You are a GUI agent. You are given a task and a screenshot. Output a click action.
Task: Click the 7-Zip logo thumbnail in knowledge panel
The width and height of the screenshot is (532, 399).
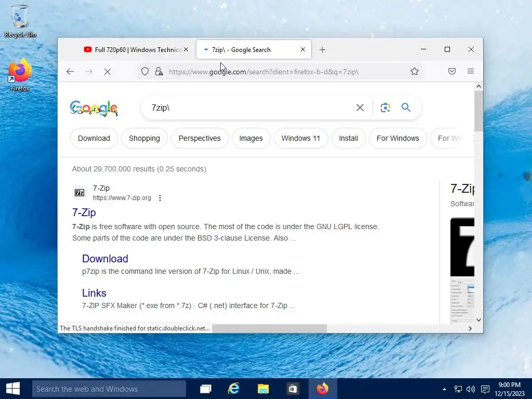(x=462, y=247)
